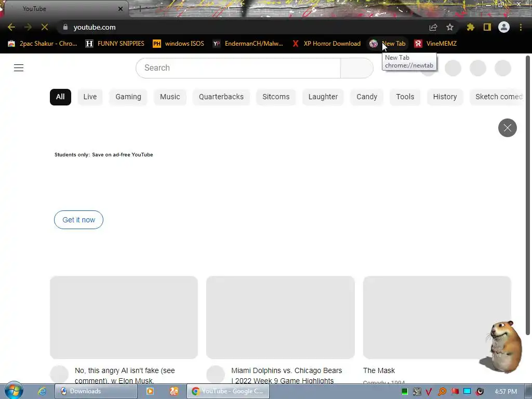Select the Gaming filter chip

point(128,97)
